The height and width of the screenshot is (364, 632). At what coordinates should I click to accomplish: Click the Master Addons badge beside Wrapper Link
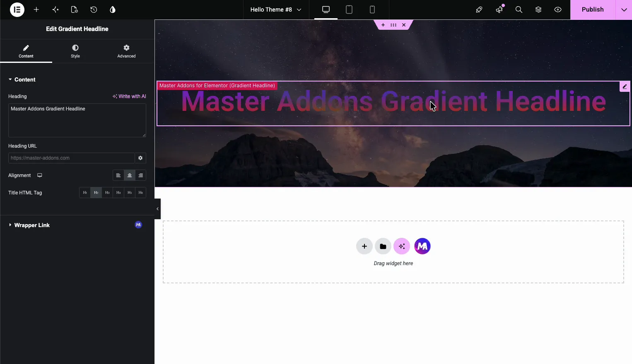(x=138, y=225)
